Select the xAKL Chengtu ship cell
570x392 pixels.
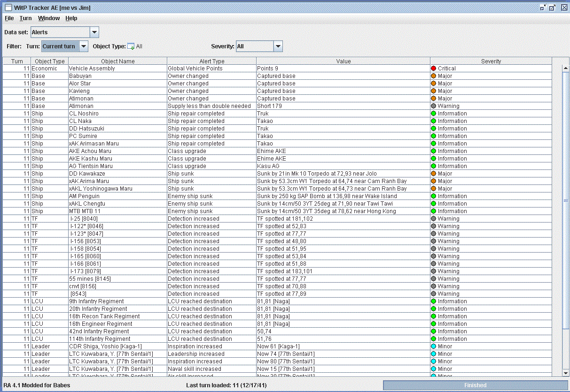[x=118, y=204]
